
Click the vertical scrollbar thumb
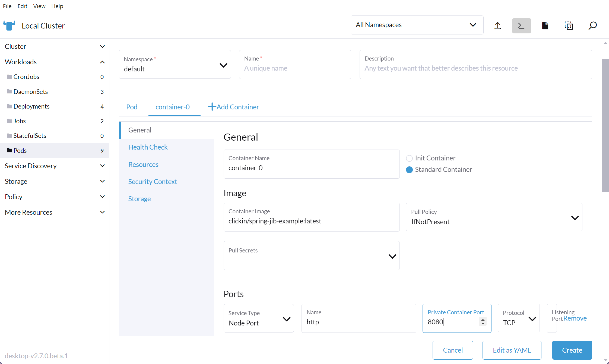pyautogui.click(x=605, y=125)
